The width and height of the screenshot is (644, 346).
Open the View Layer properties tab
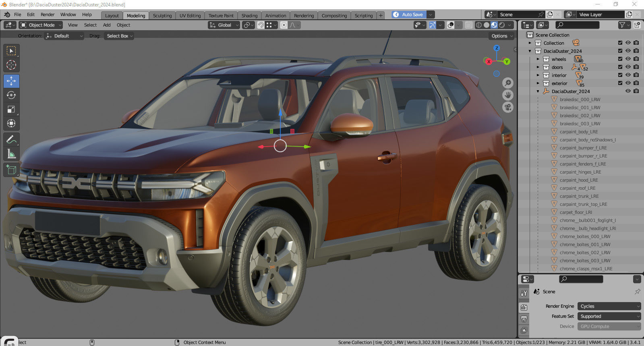click(524, 330)
